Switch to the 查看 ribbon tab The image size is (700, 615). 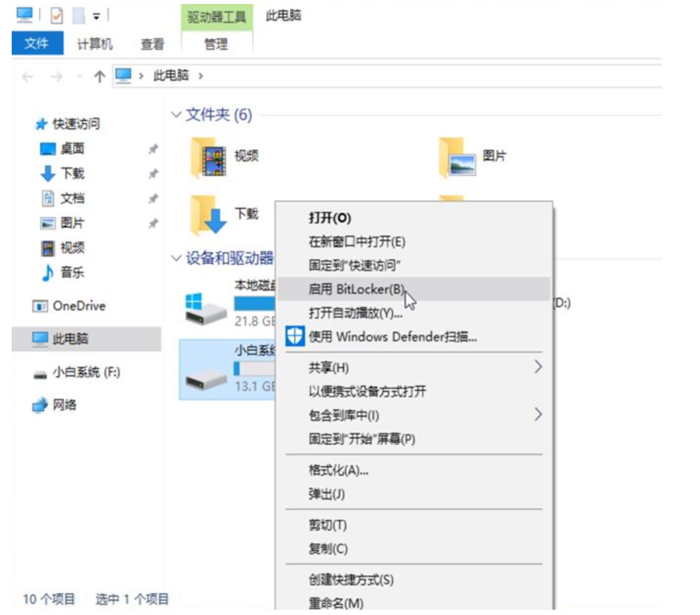152,44
